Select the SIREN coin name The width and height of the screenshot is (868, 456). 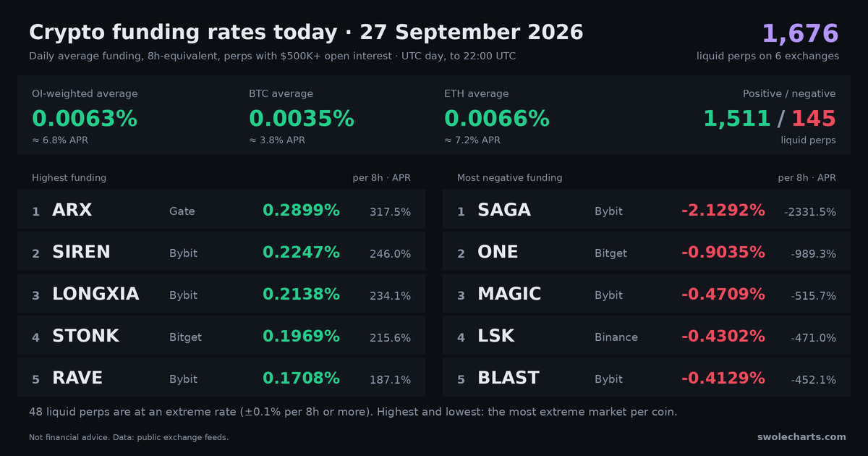click(x=81, y=252)
